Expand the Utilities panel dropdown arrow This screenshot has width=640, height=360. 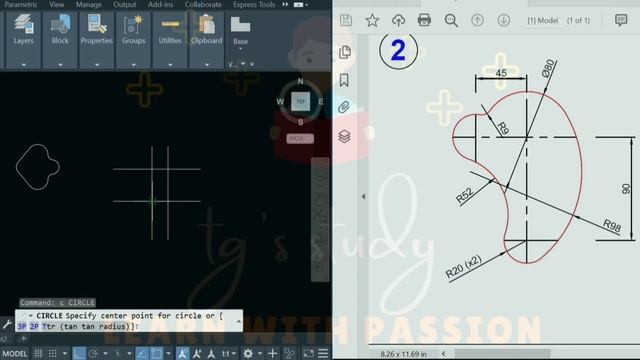pos(170,65)
